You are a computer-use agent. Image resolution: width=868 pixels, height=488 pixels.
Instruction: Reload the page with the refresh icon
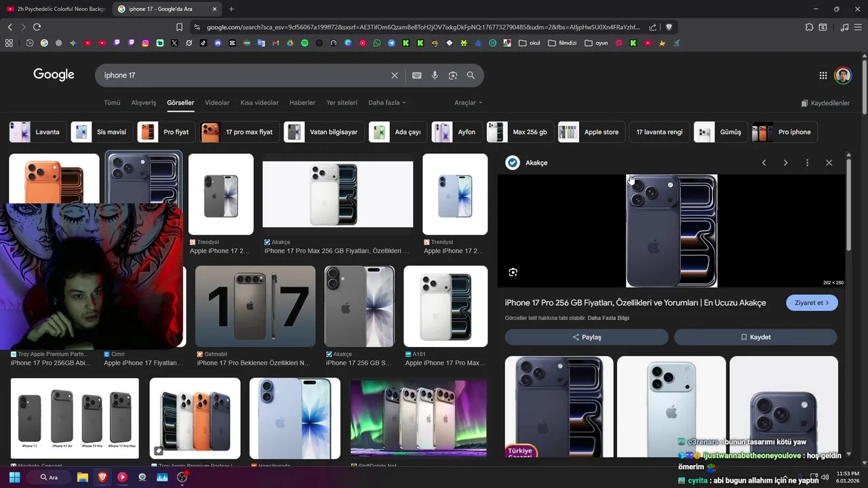pos(37,27)
